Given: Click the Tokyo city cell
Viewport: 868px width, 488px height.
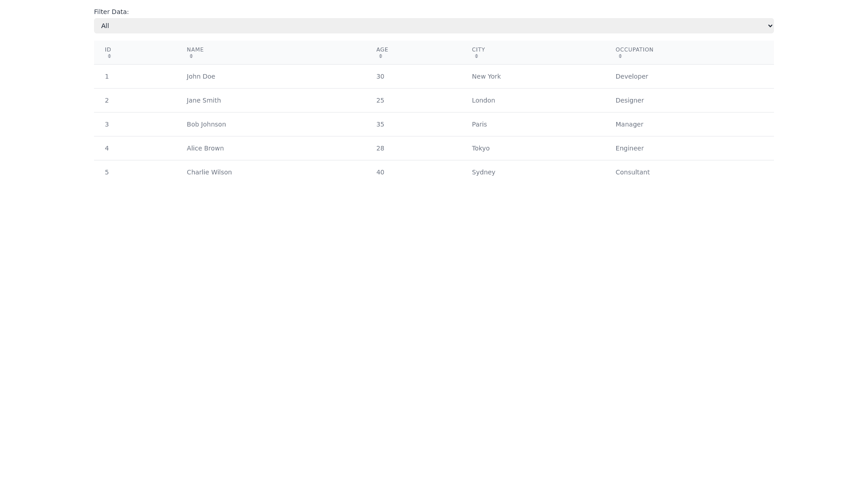Looking at the screenshot, I should (481, 148).
